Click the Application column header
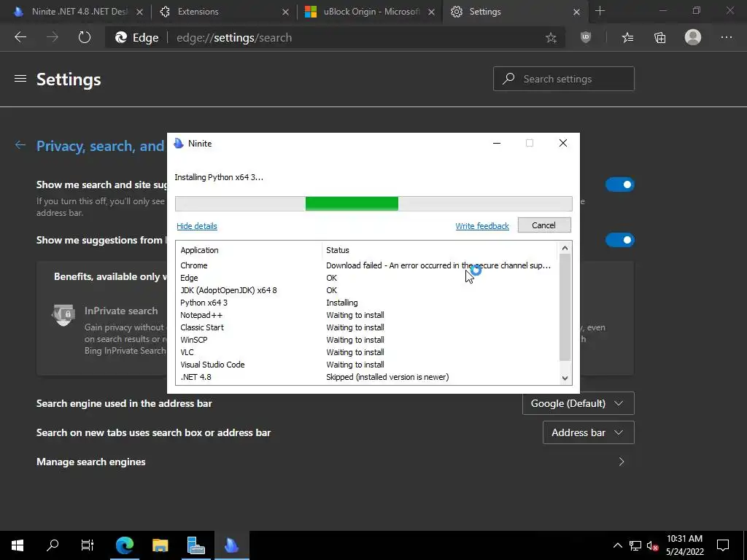The width and height of the screenshot is (747, 560). click(x=249, y=250)
